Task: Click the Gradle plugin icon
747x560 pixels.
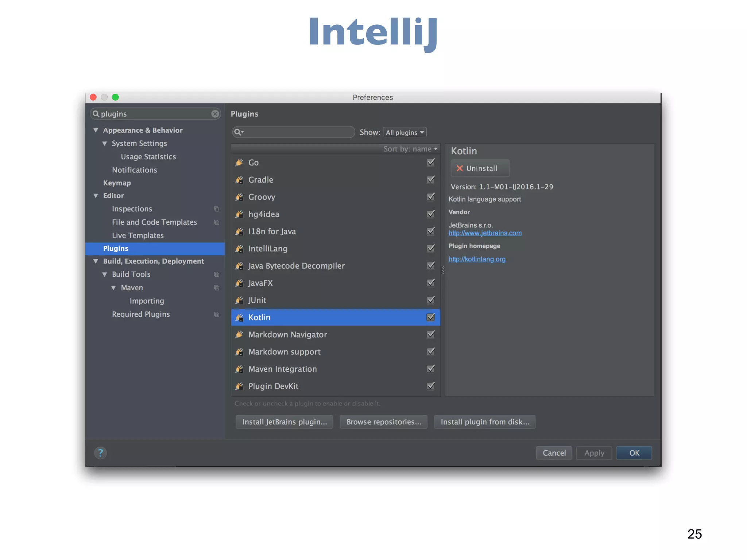Action: [x=239, y=180]
